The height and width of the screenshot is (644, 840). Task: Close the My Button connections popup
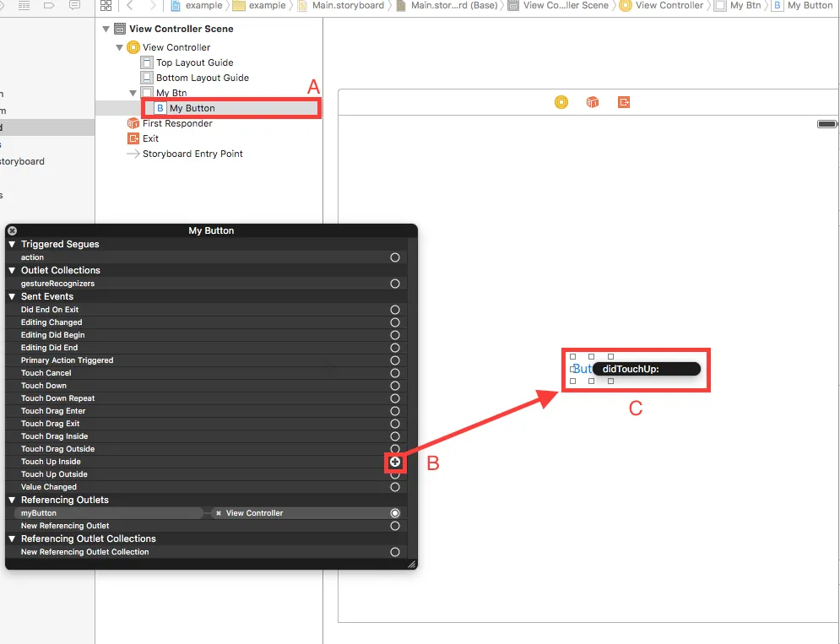click(x=13, y=230)
